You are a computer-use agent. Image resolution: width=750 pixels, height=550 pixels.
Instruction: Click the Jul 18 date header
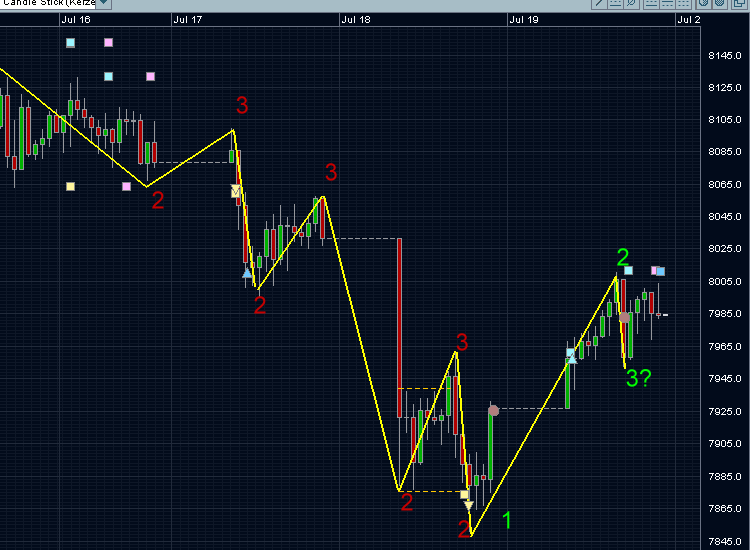coord(355,19)
